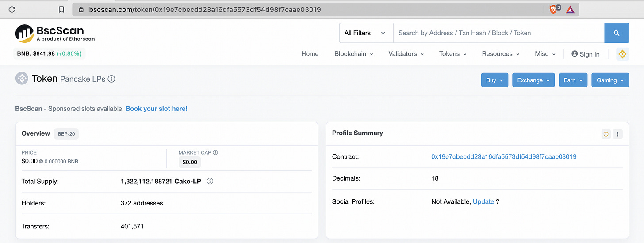Open the Exchange dropdown button
644x243 pixels.
tap(533, 80)
